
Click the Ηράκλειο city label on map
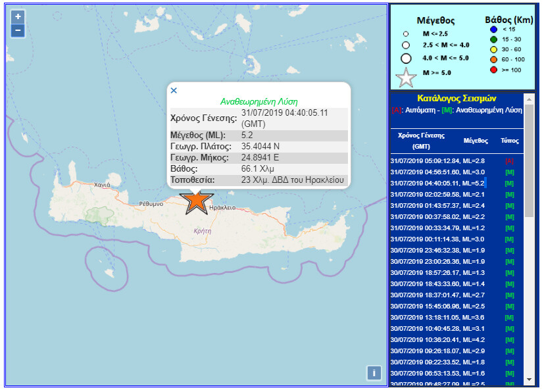click(x=222, y=207)
